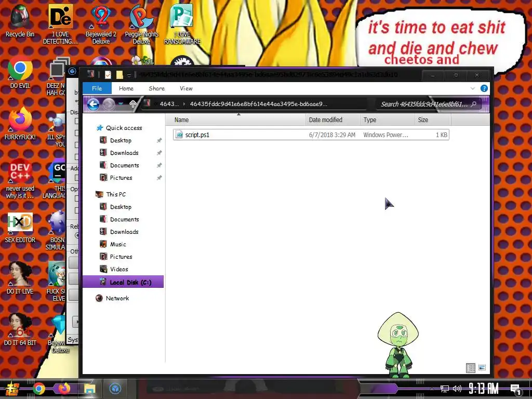Open the HxD hex editor desktop icon
The width and height of the screenshot is (532, 399).
coord(20,227)
